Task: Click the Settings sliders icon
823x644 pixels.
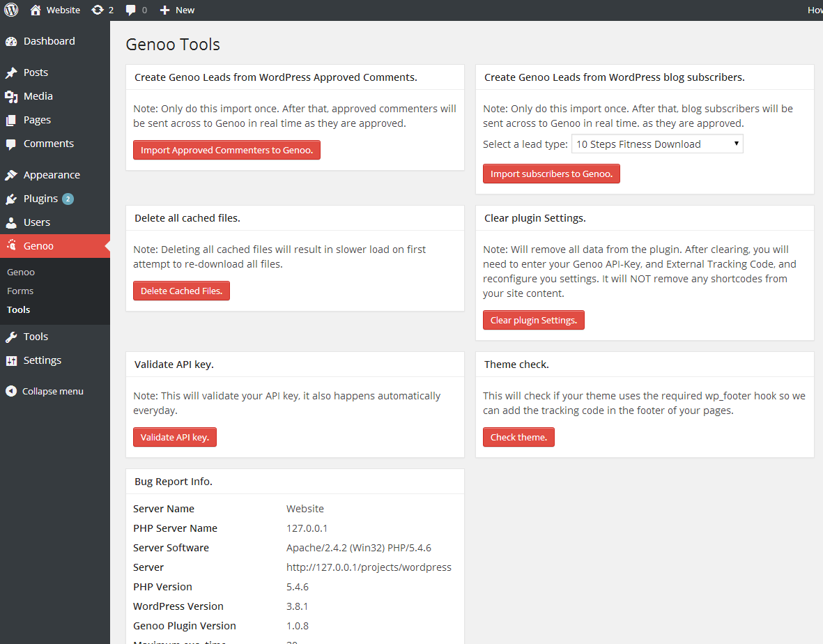Action: pos(11,360)
